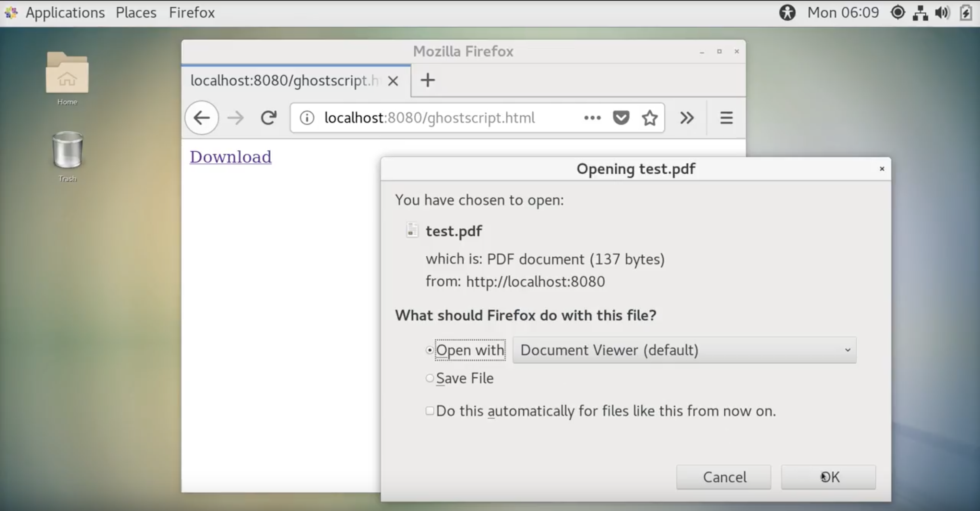Viewport: 980px width, 511px height.
Task: Open the Applications menu
Action: (65, 13)
